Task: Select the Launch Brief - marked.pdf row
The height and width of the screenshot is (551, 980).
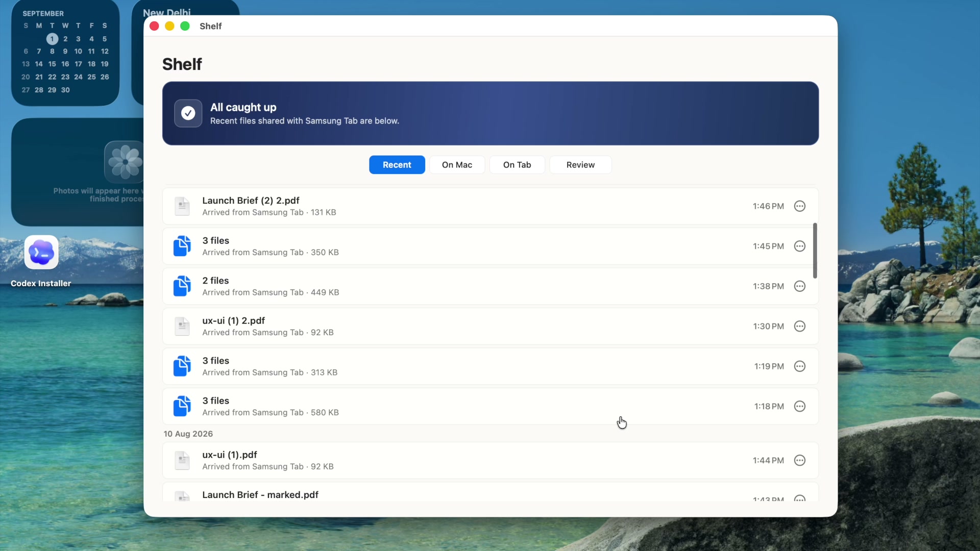Action: 491,492
